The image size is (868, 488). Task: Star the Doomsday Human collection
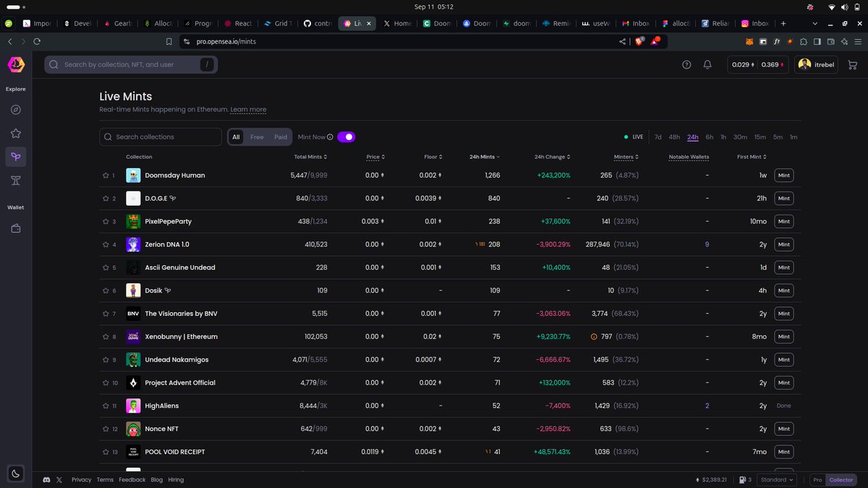(x=106, y=175)
